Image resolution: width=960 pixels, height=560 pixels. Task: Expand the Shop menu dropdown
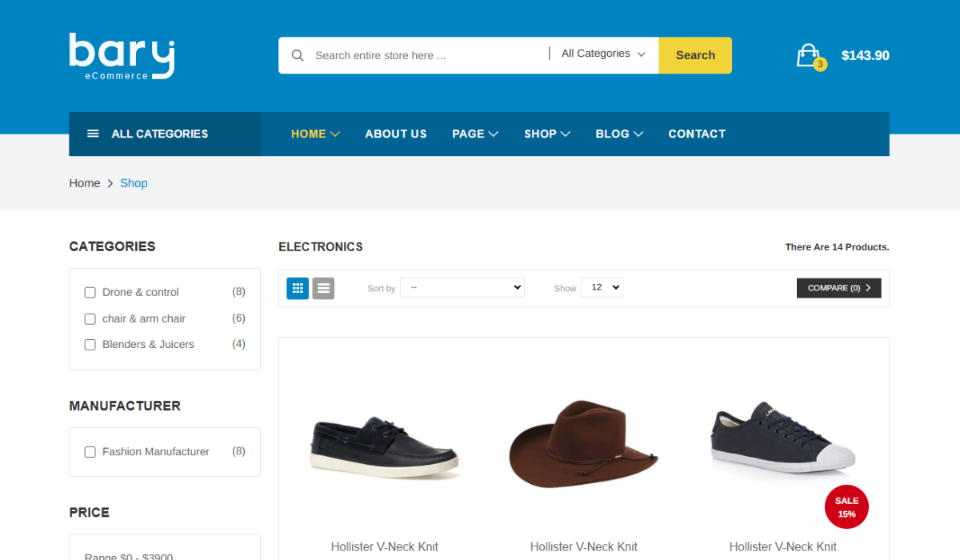[x=547, y=134]
